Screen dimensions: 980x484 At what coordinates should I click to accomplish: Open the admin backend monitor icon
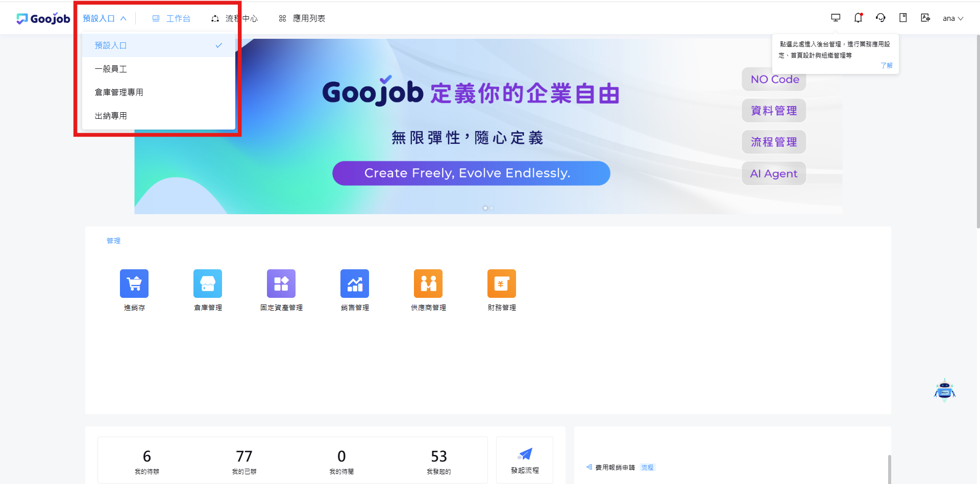coord(836,18)
